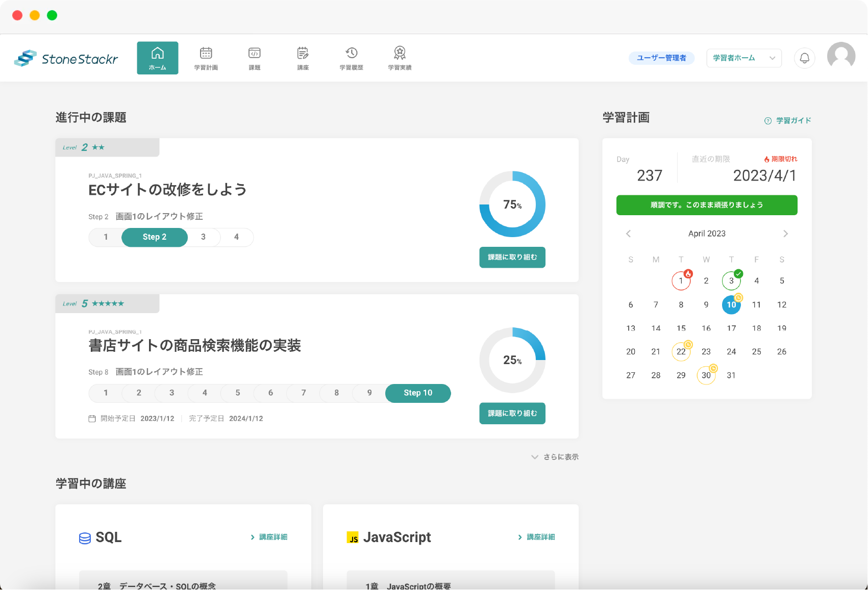The image size is (868, 590).
Task: Click the macOS yellow minimize button
Action: (x=35, y=15)
